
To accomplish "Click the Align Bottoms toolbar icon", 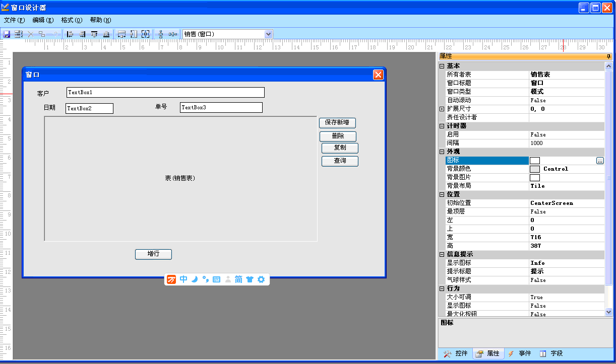I will point(106,34).
